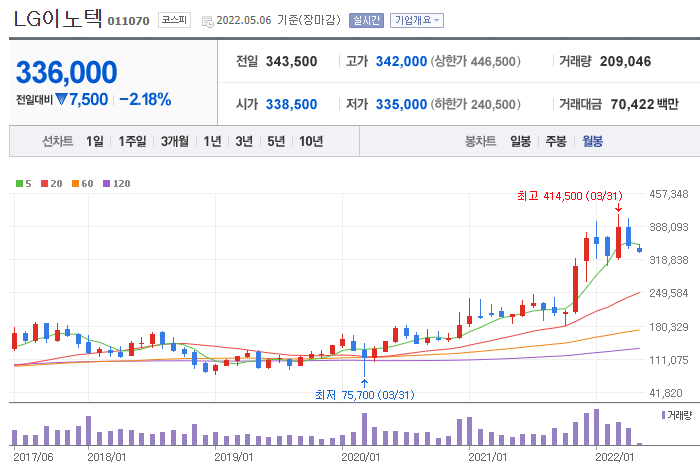Screen dimensions: 700x476
Task: Click the blue arrow marking 최저 75,700
Action: tap(364, 383)
